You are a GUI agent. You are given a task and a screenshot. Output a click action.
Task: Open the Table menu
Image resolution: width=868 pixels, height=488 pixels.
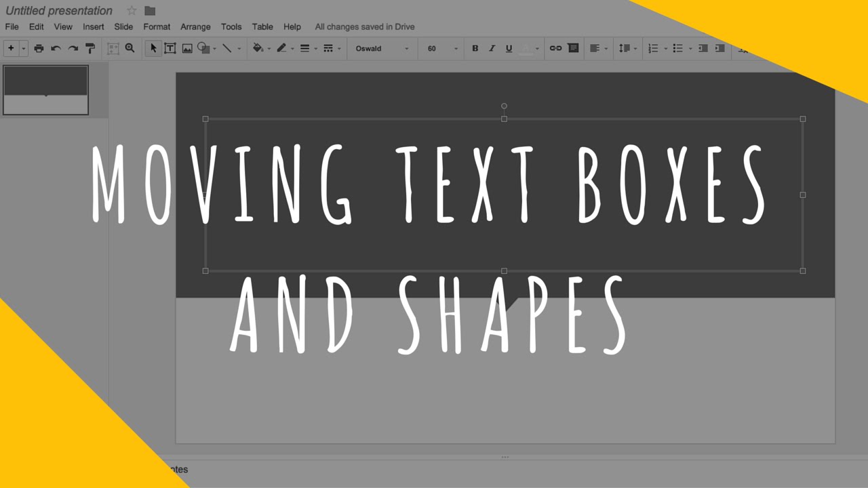click(x=262, y=26)
